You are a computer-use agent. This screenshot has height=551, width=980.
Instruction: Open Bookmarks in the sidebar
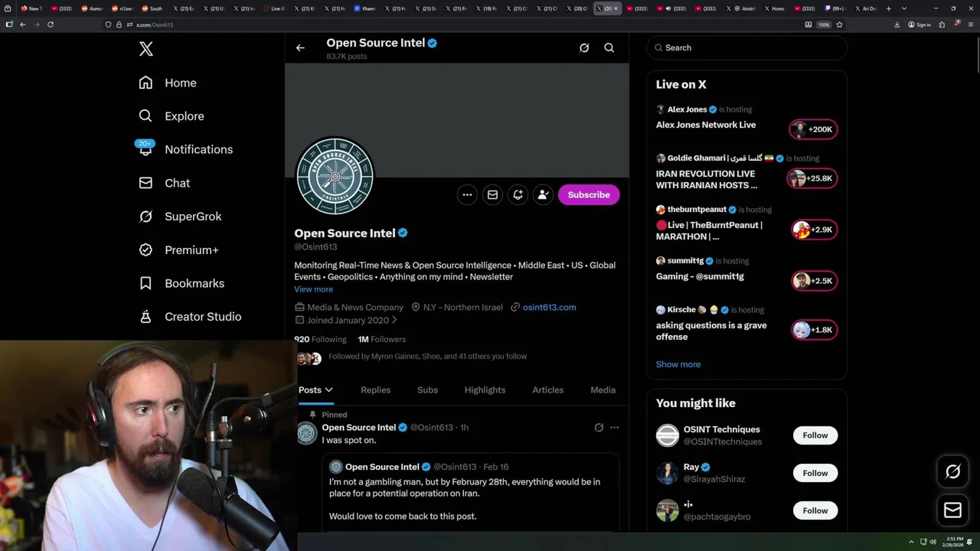click(181, 283)
